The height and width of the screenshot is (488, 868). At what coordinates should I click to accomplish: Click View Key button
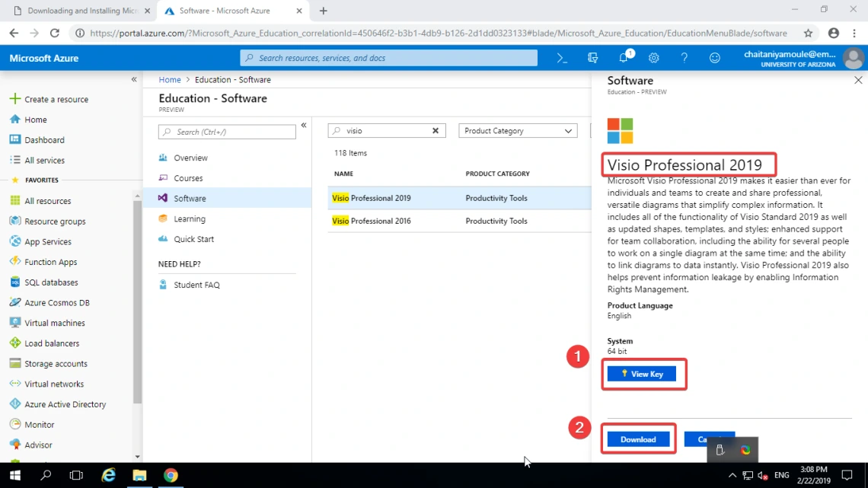pos(642,374)
